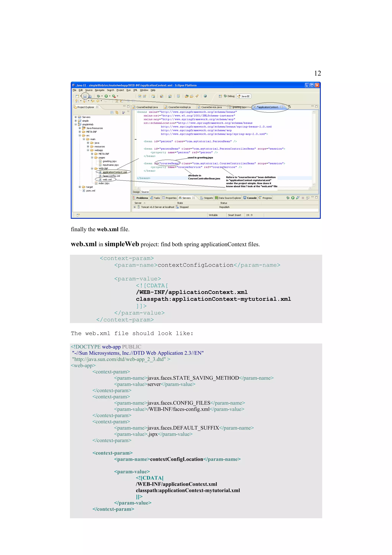392x555 pixels.
Task: Click the editor vertical scrollbar up arrow
Action: tap(314, 112)
